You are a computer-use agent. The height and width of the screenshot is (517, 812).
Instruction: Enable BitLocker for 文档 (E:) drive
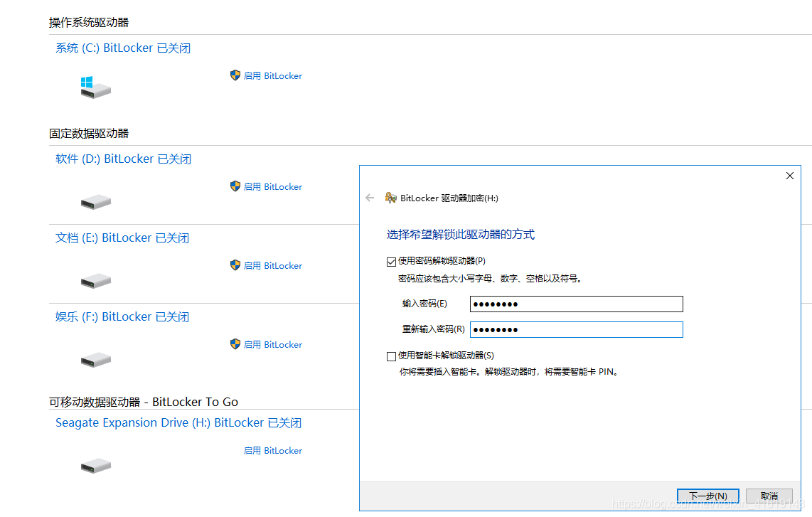click(273, 265)
